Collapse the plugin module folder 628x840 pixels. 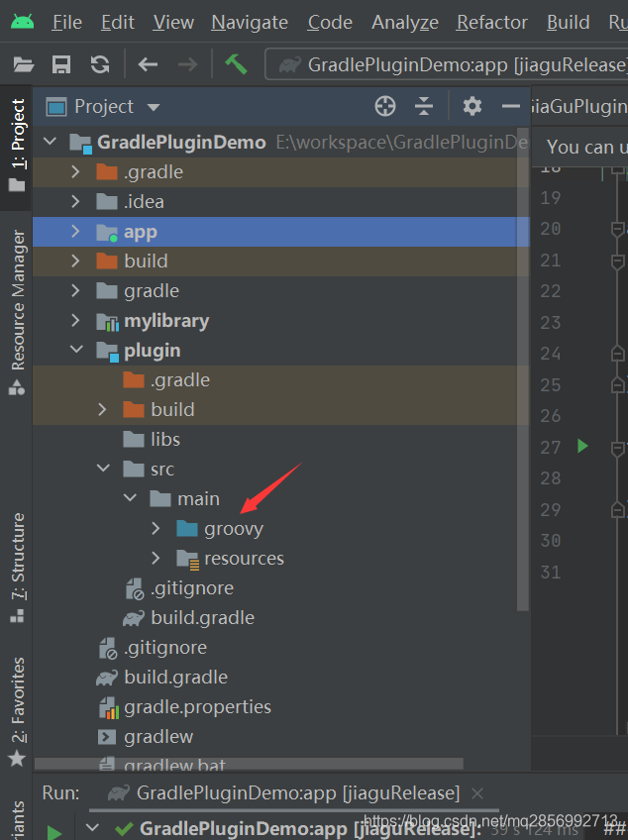click(x=76, y=351)
